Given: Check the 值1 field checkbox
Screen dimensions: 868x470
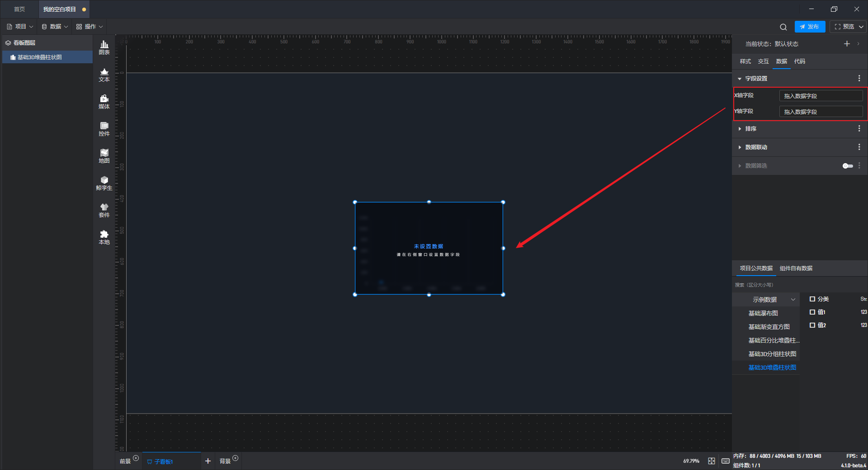Looking at the screenshot, I should 812,312.
